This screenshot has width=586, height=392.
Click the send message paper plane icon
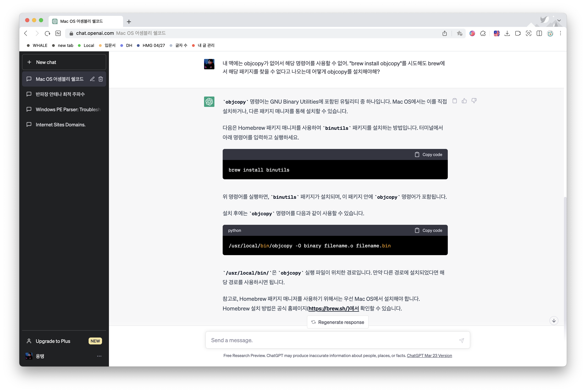coord(461,340)
